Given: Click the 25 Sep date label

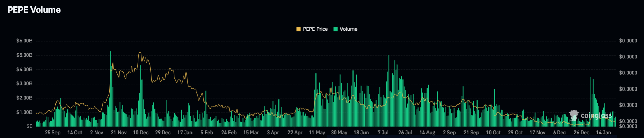Looking at the screenshot, I should point(53,133).
